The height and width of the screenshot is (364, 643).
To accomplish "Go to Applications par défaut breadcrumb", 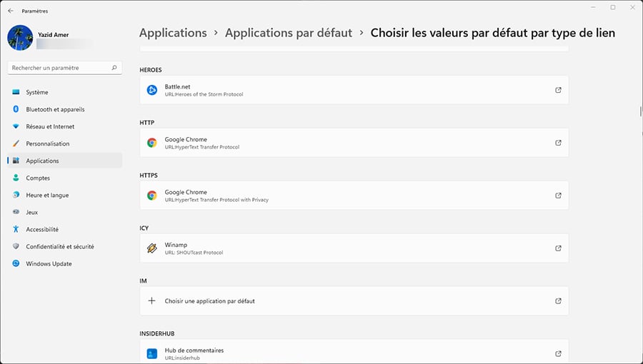I will click(289, 33).
